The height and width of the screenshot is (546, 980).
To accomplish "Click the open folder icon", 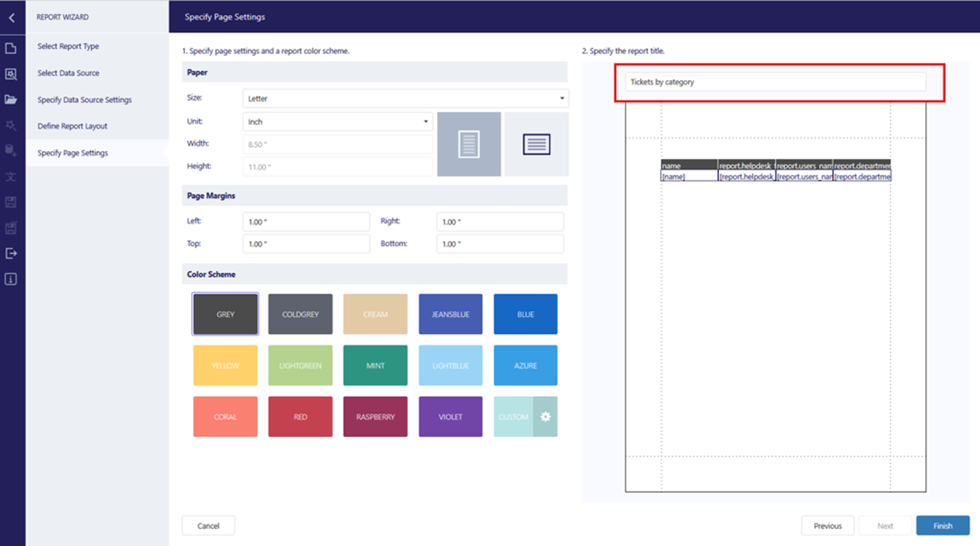I will click(11, 99).
